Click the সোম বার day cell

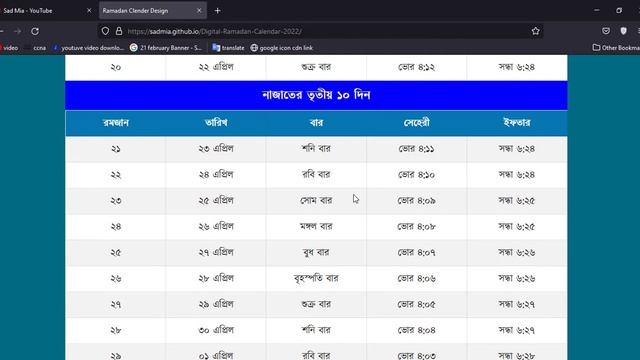point(316,200)
